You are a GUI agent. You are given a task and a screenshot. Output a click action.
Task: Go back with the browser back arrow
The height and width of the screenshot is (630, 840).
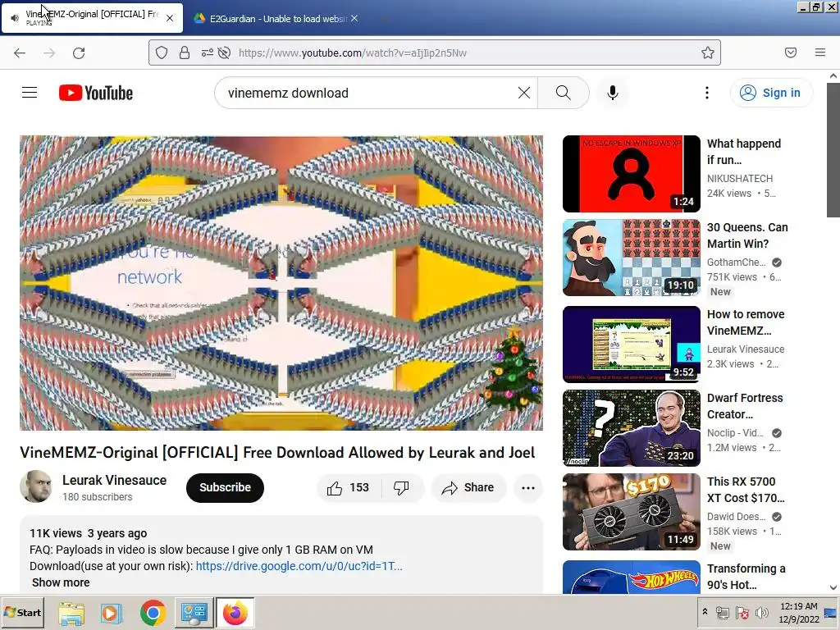click(20, 52)
